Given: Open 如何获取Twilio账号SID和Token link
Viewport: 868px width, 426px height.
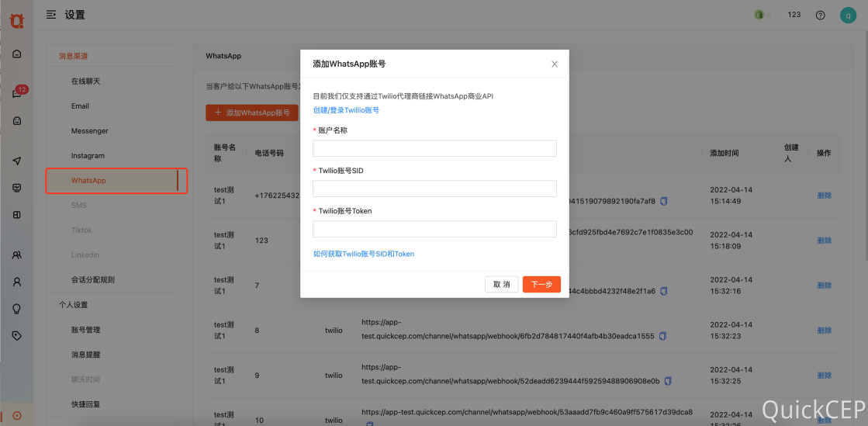Looking at the screenshot, I should click(364, 254).
